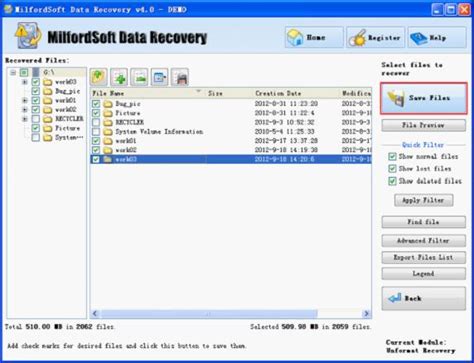
Task: Select the RECYCLER name in file list
Action: (130, 122)
